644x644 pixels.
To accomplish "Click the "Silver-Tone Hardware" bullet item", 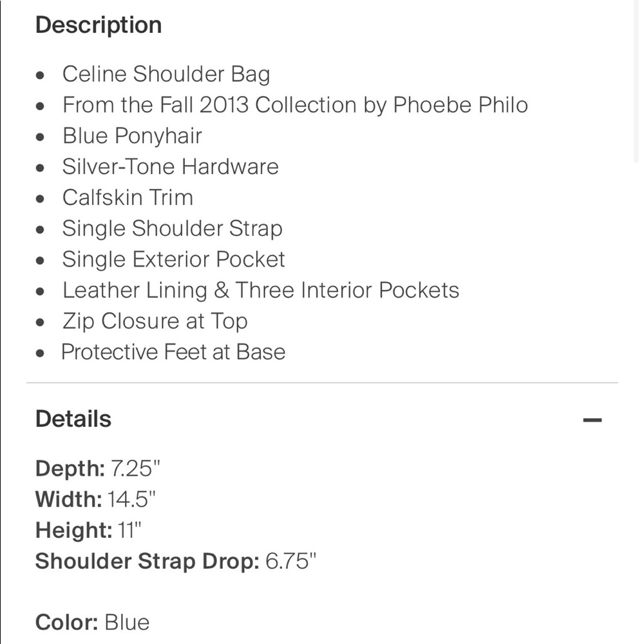I will point(171,167).
